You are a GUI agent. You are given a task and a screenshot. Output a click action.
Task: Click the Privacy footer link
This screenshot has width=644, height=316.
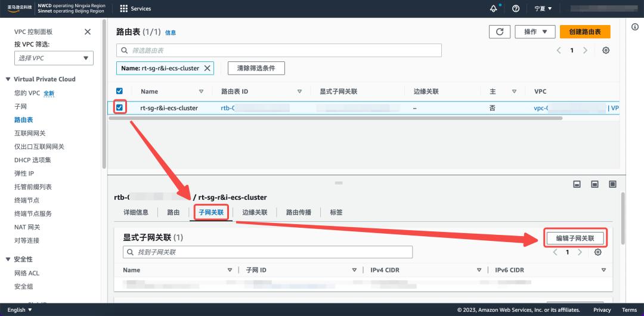[x=602, y=310]
